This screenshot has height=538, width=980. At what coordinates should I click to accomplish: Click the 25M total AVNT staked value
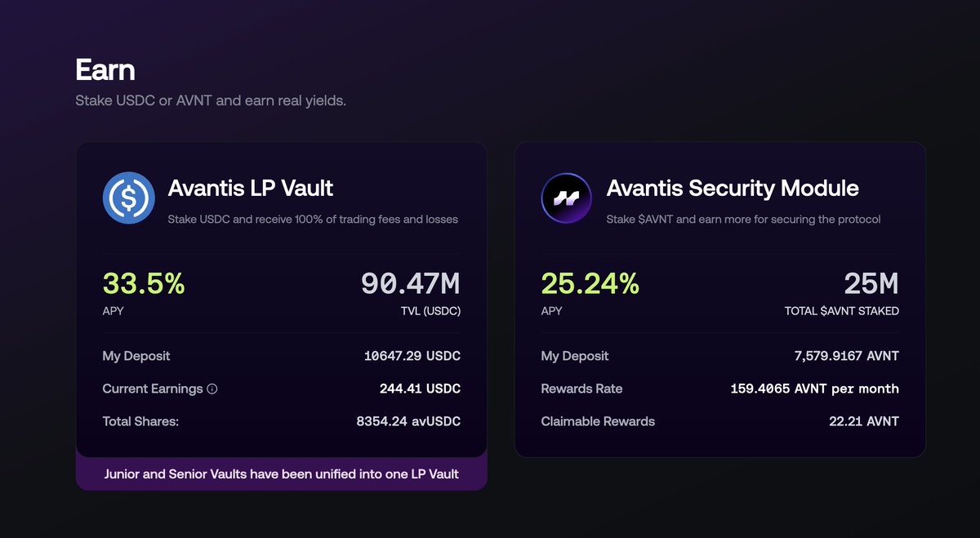871,283
